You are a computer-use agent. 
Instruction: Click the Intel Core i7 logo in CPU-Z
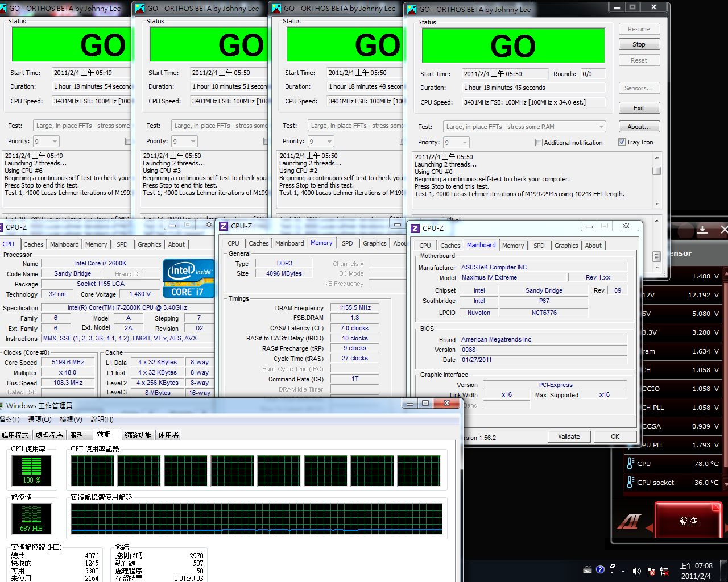188,278
